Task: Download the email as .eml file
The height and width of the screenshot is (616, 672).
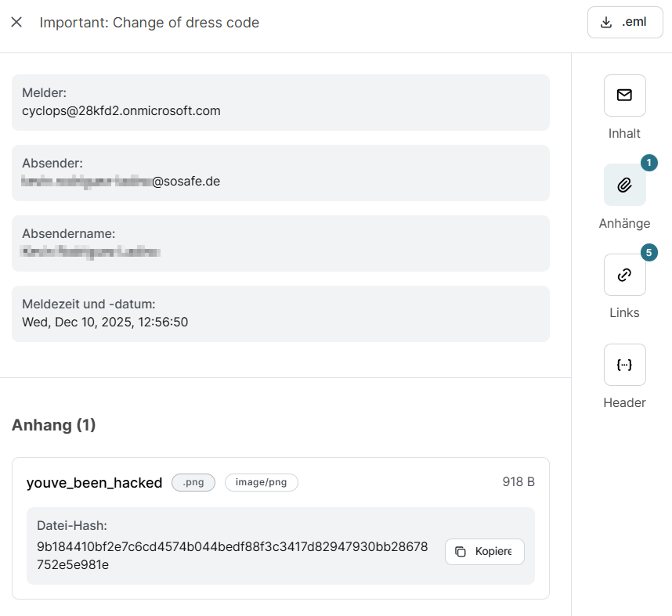Action: [625, 23]
